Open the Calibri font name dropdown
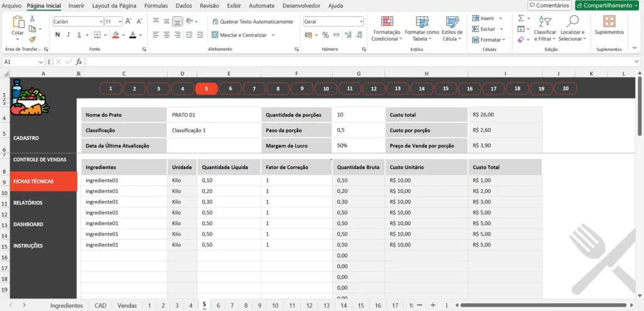This screenshot has height=311, width=644. 100,21
